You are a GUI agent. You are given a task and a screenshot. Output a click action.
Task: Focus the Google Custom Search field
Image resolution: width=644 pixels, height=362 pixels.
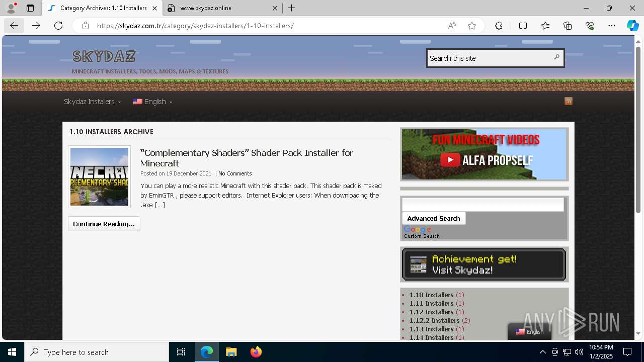(x=483, y=204)
